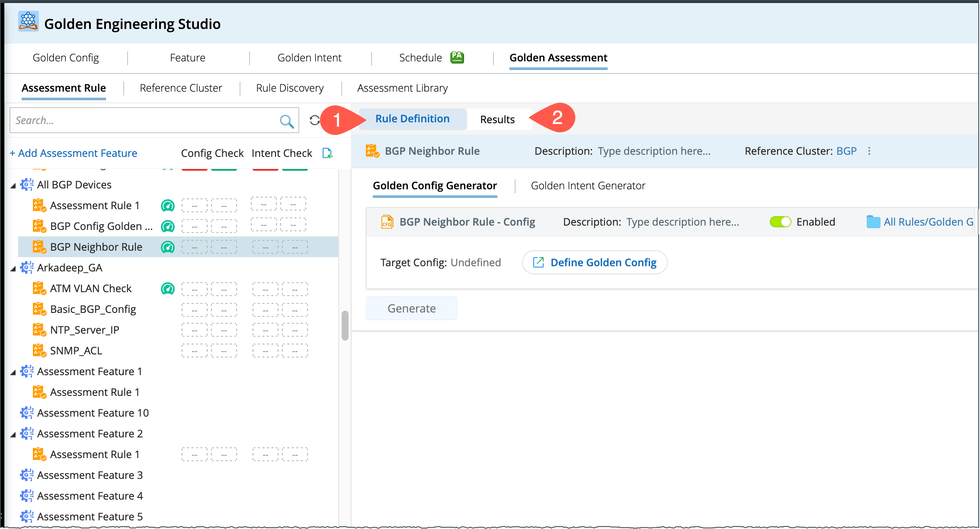
Task: Click the All Rules folder icon
Action: coord(873,222)
